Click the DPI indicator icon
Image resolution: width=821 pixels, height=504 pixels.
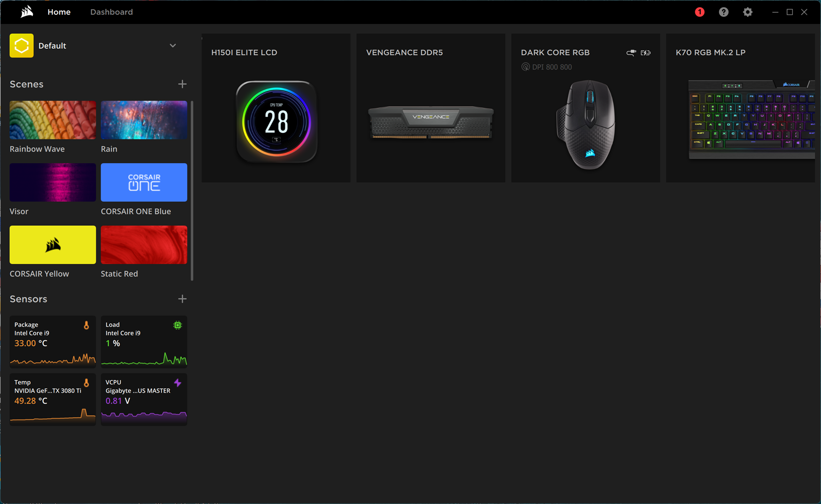pos(525,67)
